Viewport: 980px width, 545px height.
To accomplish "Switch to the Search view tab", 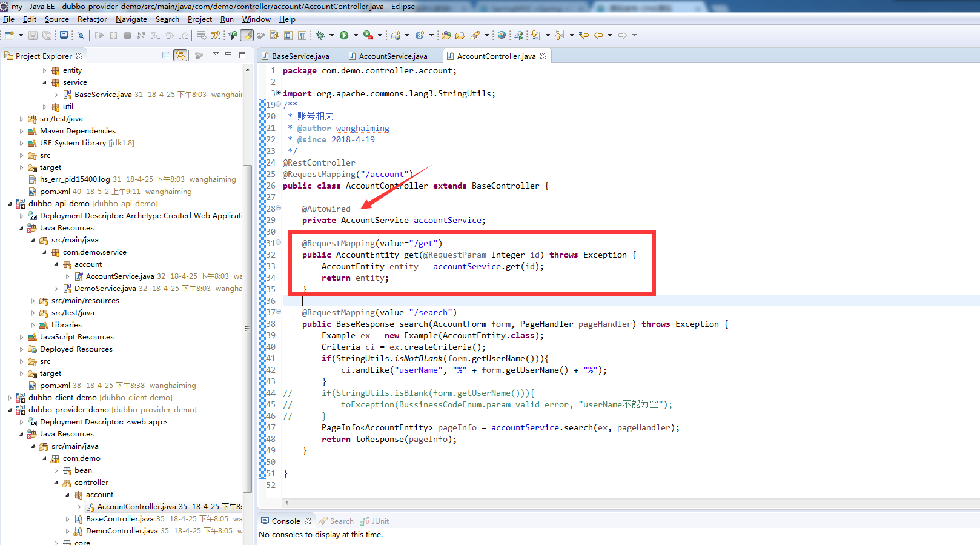I will click(337, 521).
